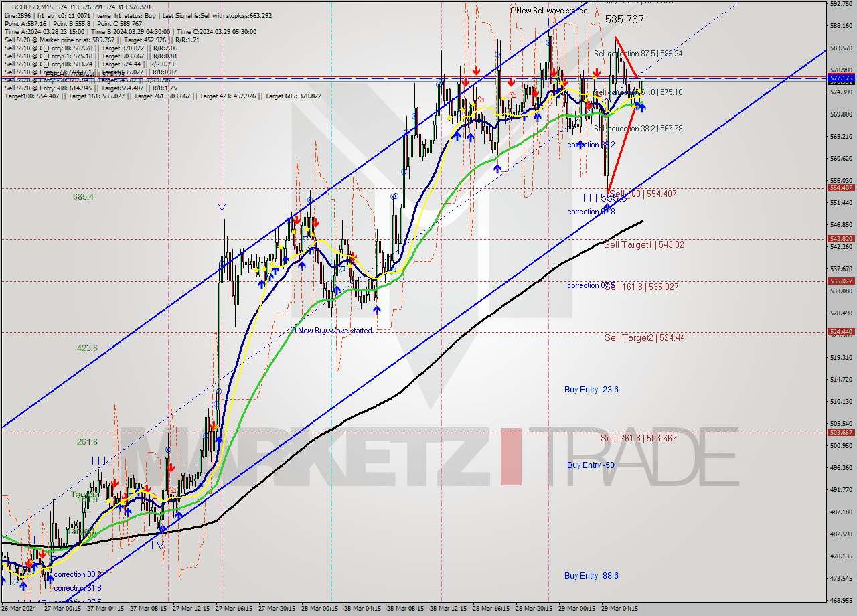This screenshot has width=857, height=616.
Task: Select the 'Buy Entry -23.6' label
Action: 591,389
